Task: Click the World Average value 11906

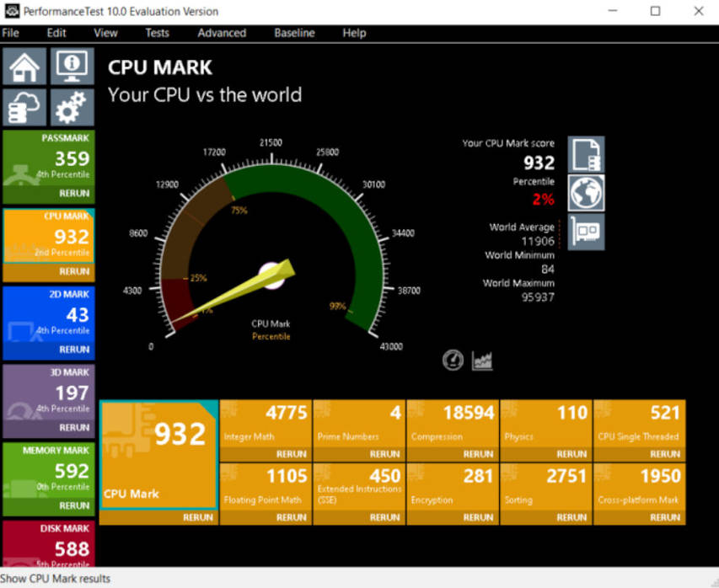Action: point(538,241)
